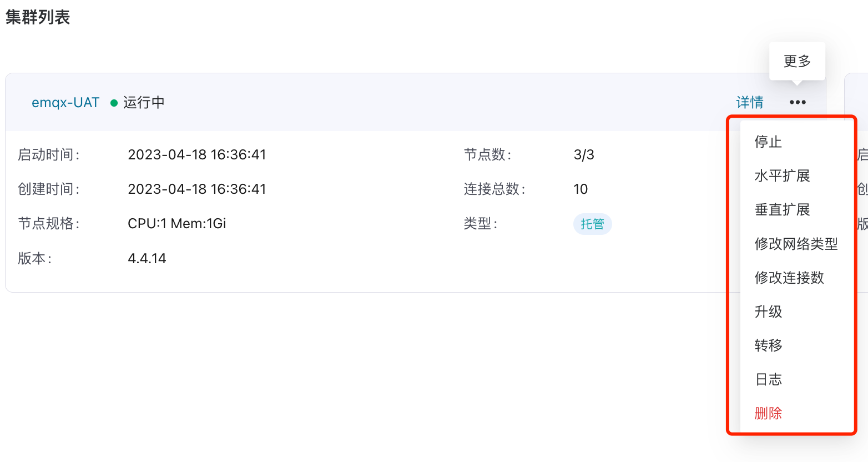The height and width of the screenshot is (462, 868).
Task: Select the 修改网络类型 menu option
Action: [x=796, y=244]
